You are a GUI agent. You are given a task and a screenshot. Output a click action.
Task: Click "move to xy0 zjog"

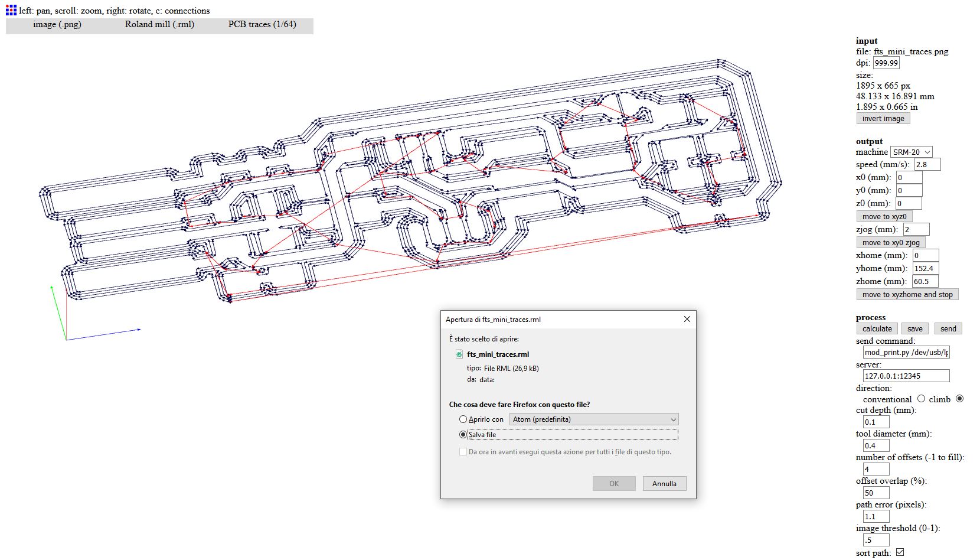891,242
